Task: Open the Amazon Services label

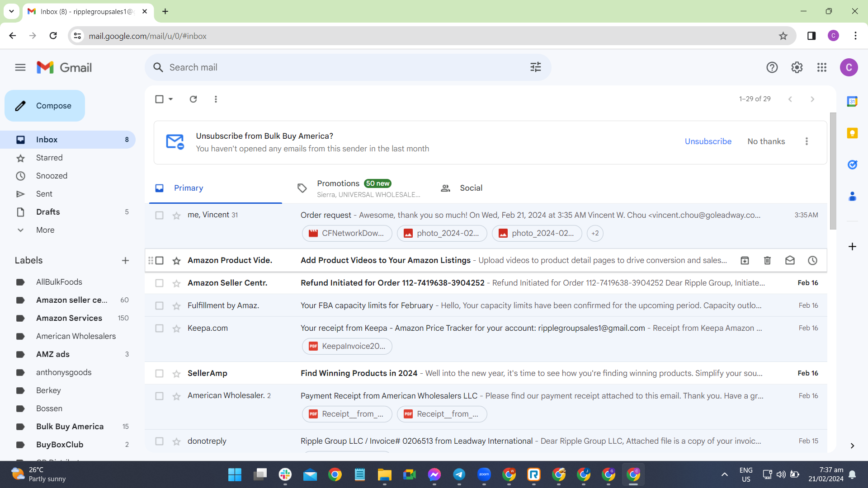Action: (70, 318)
